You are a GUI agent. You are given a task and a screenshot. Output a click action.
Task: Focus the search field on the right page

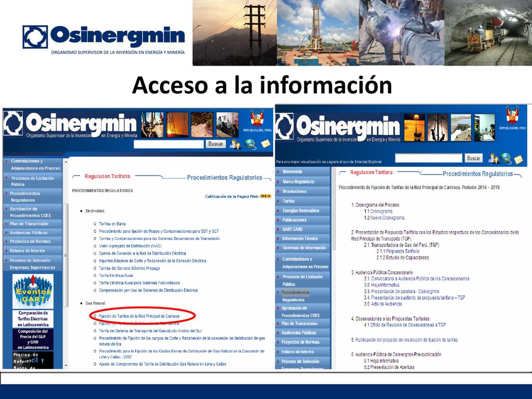pyautogui.click(x=429, y=158)
